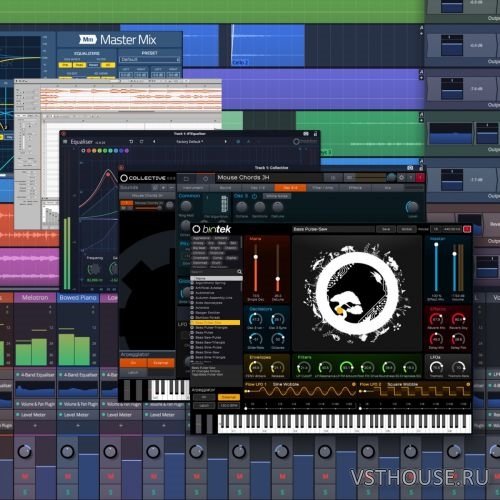Click the Melotron channel pan knob
The height and width of the screenshot is (500, 500).
pos(24,452)
